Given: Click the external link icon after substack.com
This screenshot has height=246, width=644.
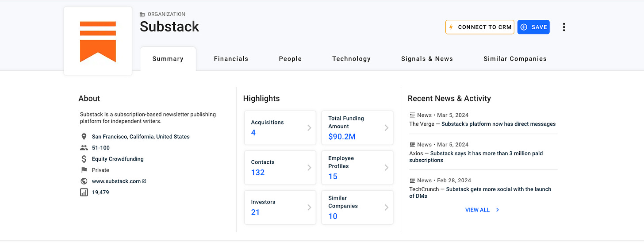Looking at the screenshot, I should [x=144, y=181].
